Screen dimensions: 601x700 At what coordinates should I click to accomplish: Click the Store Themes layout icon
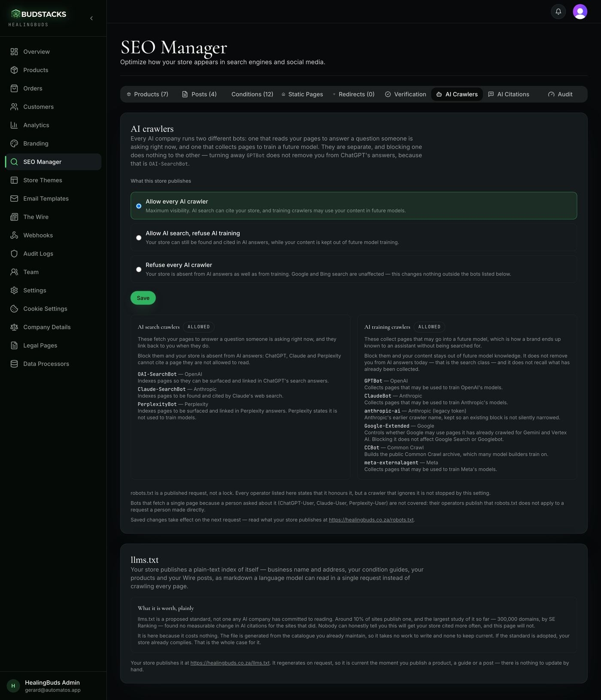tap(14, 180)
